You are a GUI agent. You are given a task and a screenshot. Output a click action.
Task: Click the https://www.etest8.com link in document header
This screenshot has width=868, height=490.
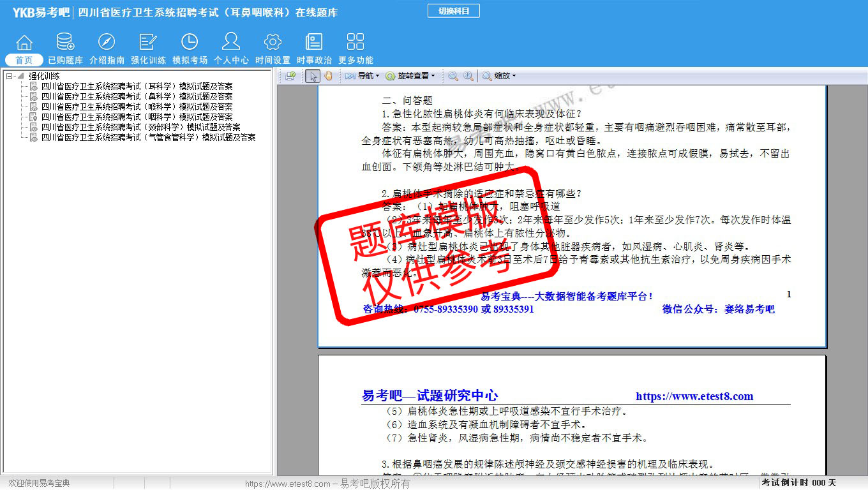point(694,396)
